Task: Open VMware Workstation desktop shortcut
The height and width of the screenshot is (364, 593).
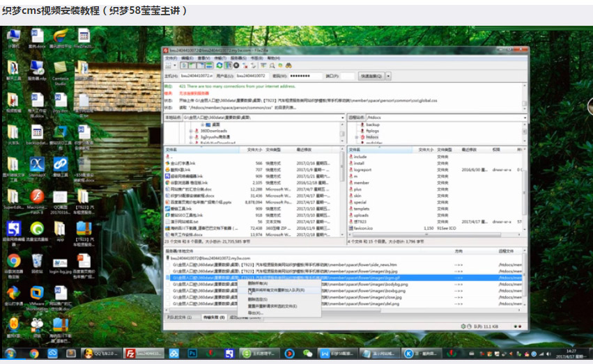Action: (x=37, y=294)
